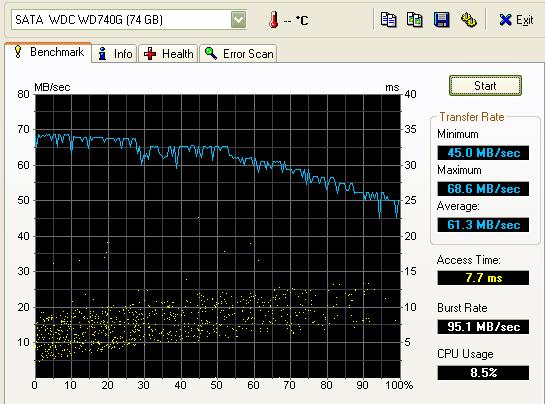
Task: Click the magnifier Error Scan icon
Action: pyautogui.click(x=211, y=54)
